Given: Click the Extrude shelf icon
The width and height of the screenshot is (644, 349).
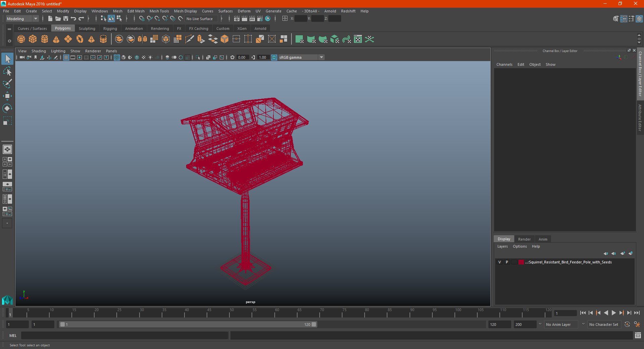Looking at the screenshot, I should [x=201, y=39].
